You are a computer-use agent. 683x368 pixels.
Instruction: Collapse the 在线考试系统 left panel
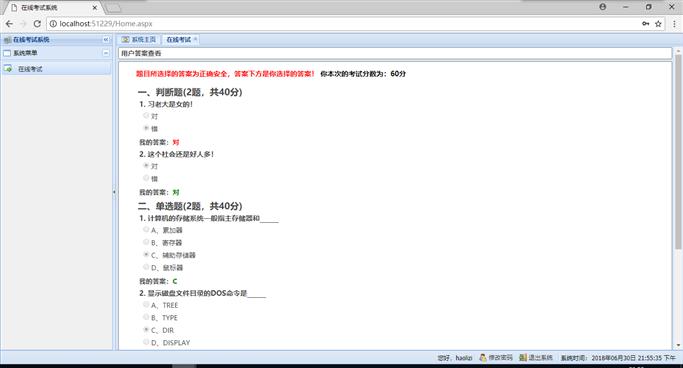[x=106, y=40]
